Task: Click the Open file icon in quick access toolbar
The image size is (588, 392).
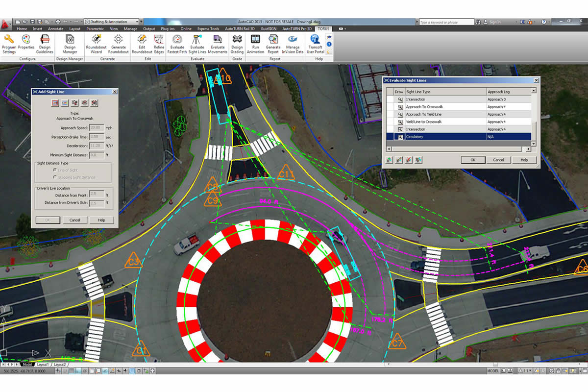Action: pyautogui.click(x=25, y=22)
